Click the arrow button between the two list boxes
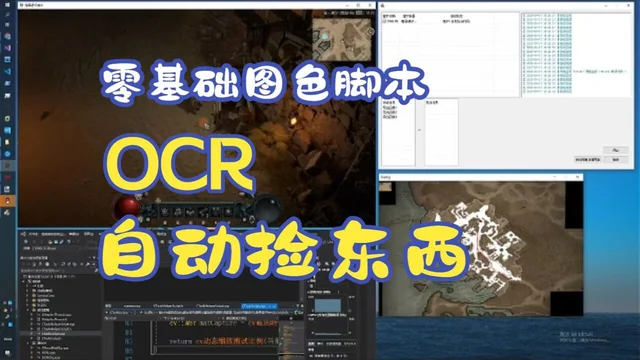 (420, 130)
